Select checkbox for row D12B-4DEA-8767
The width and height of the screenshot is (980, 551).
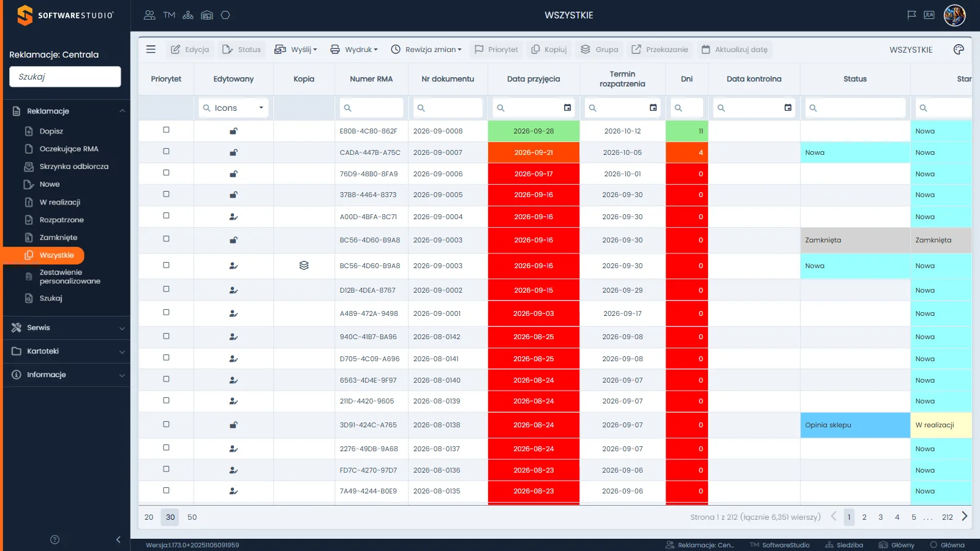(166, 290)
